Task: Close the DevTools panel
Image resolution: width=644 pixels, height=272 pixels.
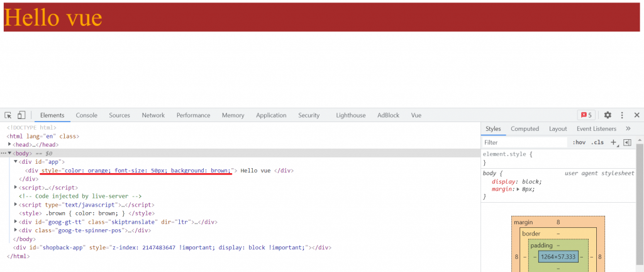Action: click(636, 115)
